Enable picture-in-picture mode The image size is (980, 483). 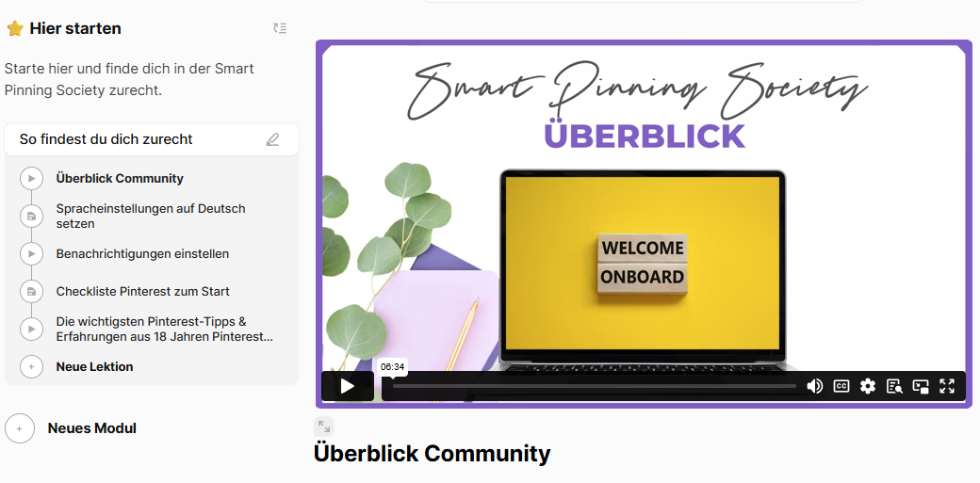click(x=921, y=386)
